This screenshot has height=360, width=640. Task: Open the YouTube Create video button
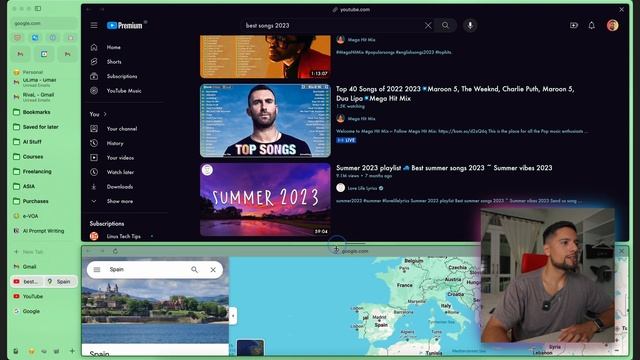tap(574, 25)
